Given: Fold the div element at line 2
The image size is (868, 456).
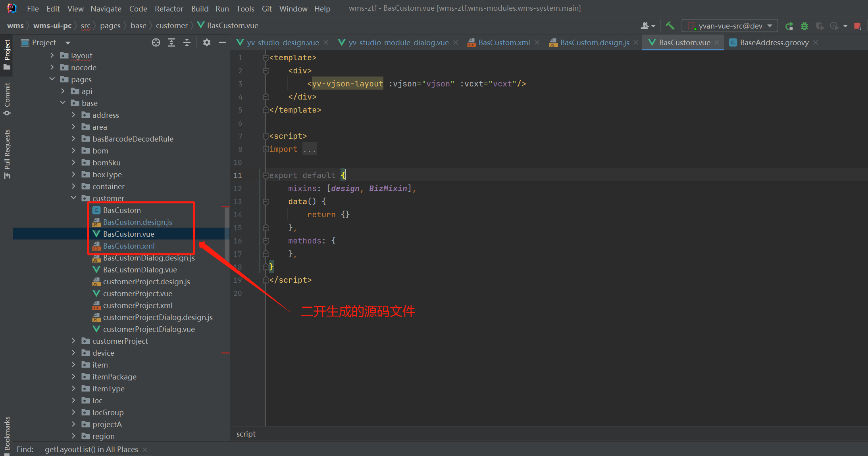Looking at the screenshot, I should [x=266, y=71].
